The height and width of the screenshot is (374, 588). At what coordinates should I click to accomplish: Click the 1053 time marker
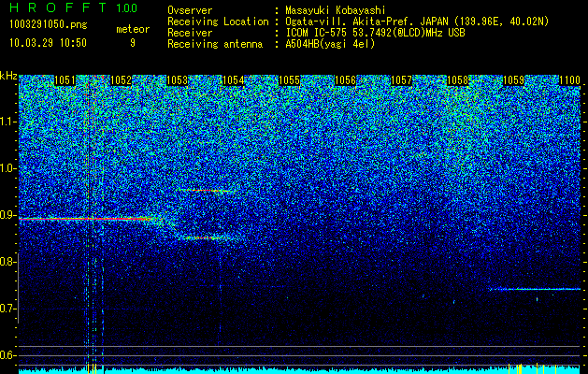[177, 80]
